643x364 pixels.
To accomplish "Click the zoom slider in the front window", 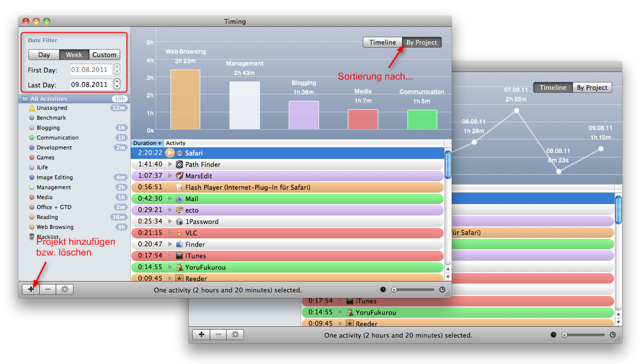I will (413, 290).
